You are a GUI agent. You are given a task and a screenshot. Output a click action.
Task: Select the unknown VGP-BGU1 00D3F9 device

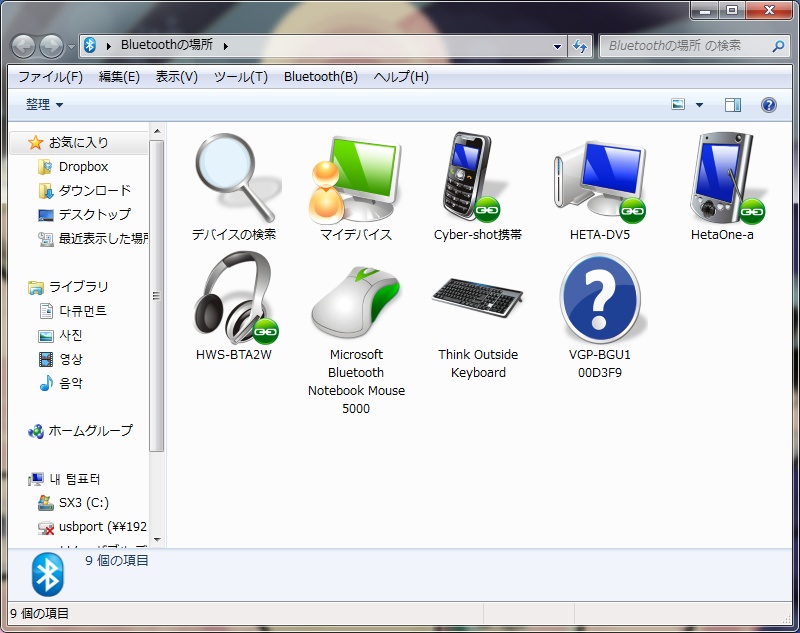600,299
